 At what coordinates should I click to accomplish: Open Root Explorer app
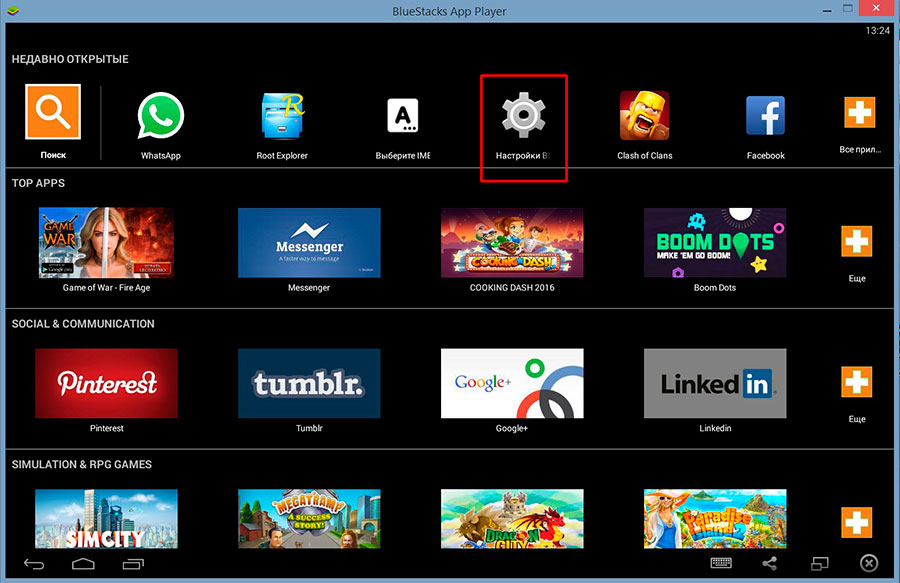(x=282, y=115)
